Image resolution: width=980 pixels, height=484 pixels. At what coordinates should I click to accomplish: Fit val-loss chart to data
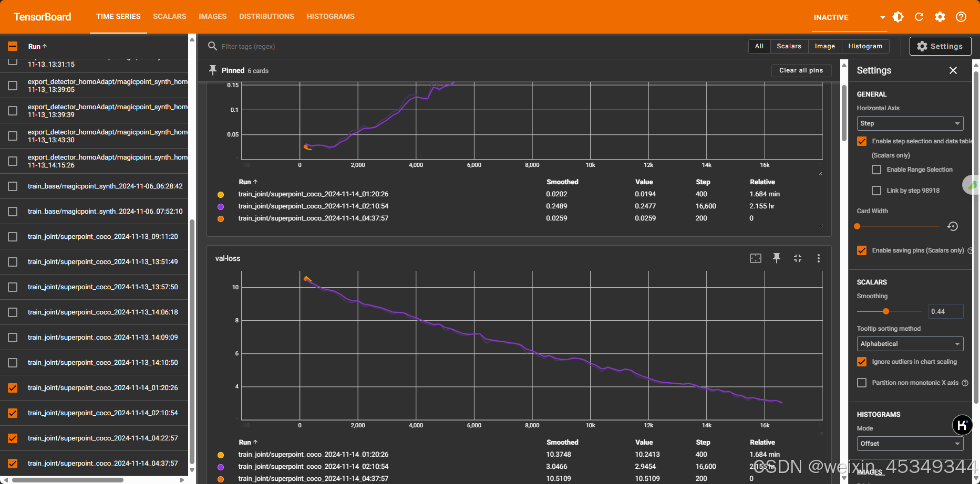pyautogui.click(x=756, y=258)
